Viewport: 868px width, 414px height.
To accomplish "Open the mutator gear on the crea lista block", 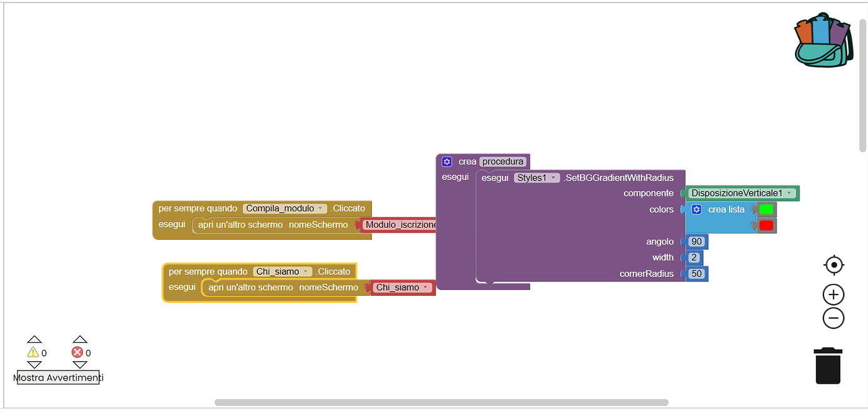I will [x=696, y=209].
